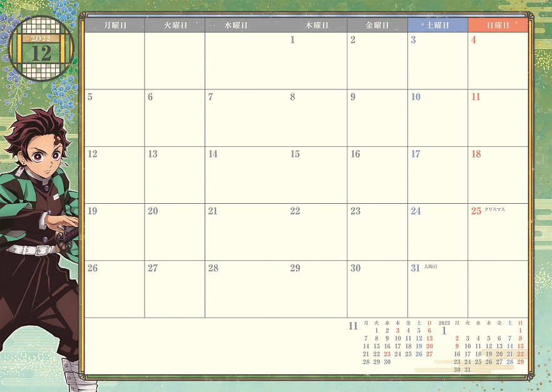This screenshot has height=392, width=552.
Task: Click the 木曜日 column header
Action: [x=317, y=25]
